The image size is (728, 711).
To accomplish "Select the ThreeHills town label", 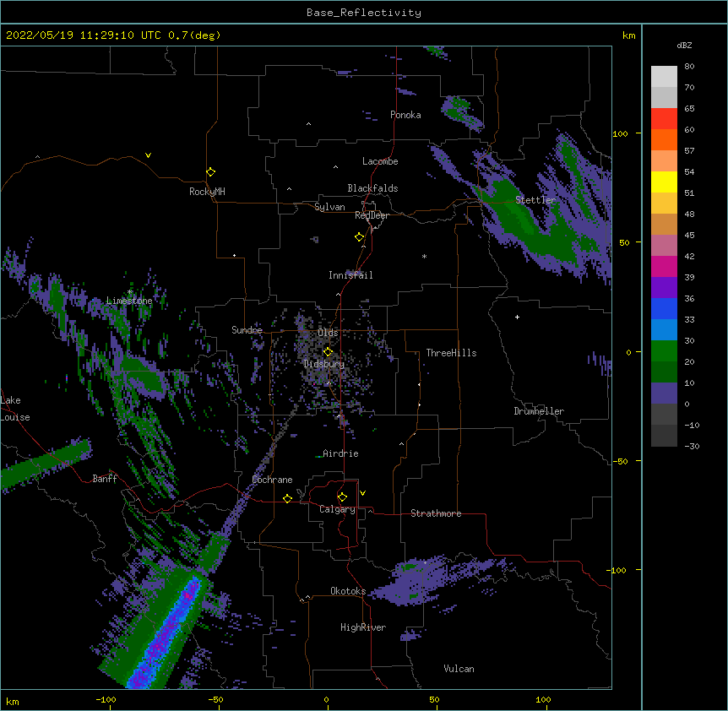I will pos(451,353).
